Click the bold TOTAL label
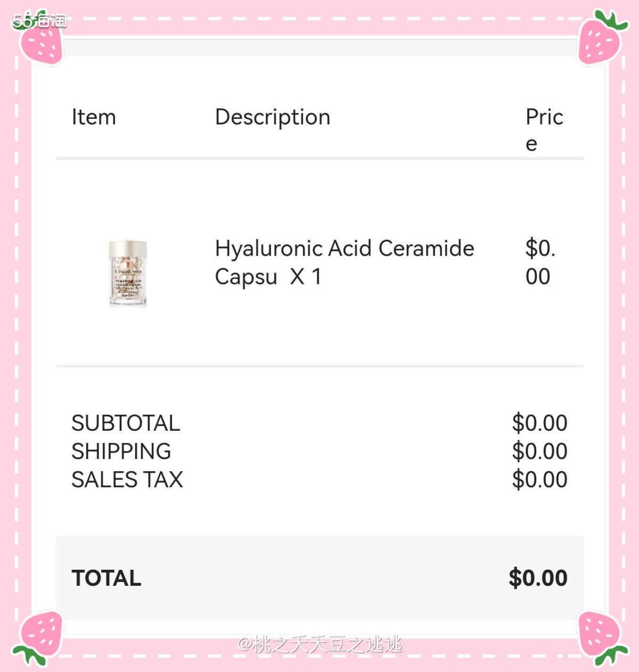The image size is (639, 672). (106, 578)
